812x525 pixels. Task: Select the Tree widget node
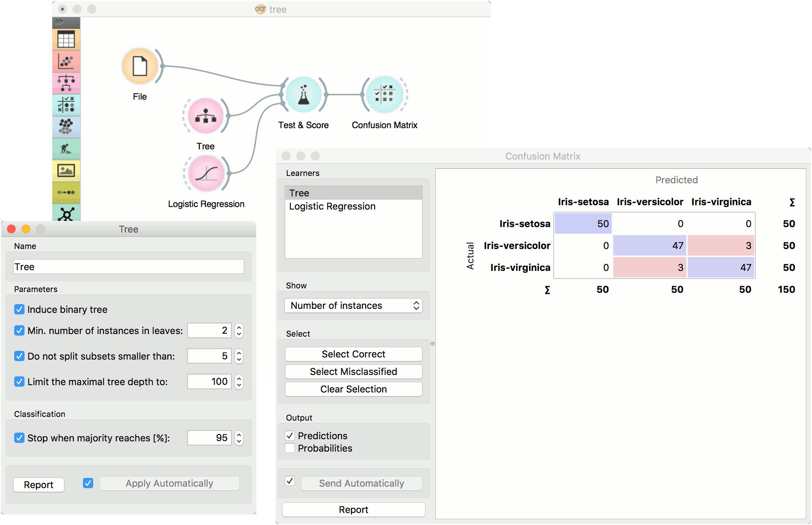206,116
